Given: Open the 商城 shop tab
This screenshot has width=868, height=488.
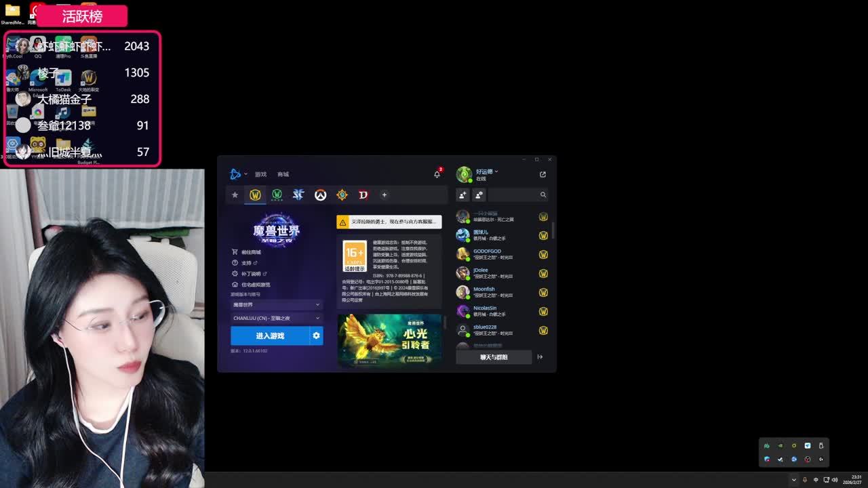Looking at the screenshot, I should click(x=283, y=174).
